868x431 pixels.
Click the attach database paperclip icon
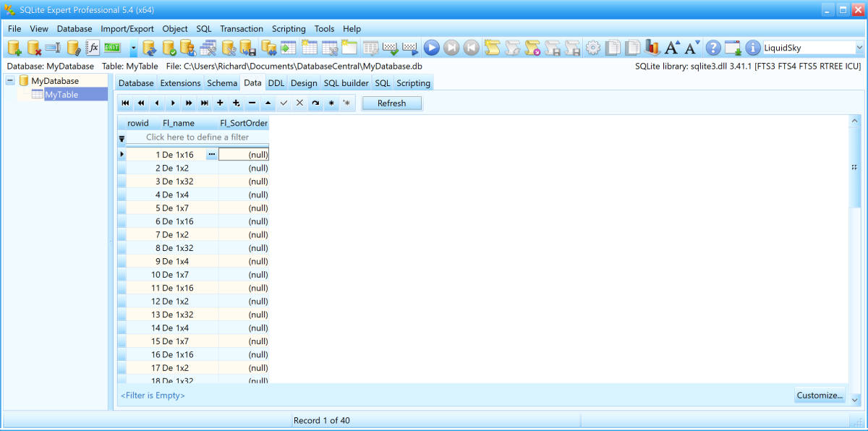[x=73, y=48]
